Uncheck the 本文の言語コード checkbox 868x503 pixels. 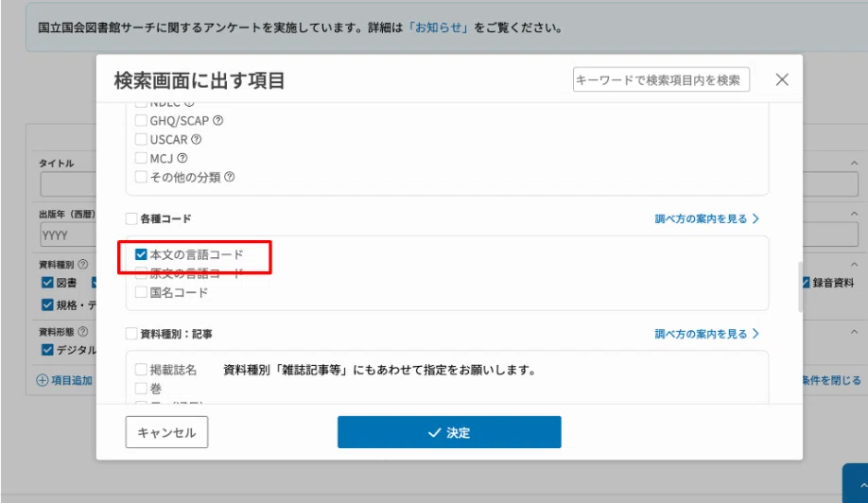[x=141, y=254]
